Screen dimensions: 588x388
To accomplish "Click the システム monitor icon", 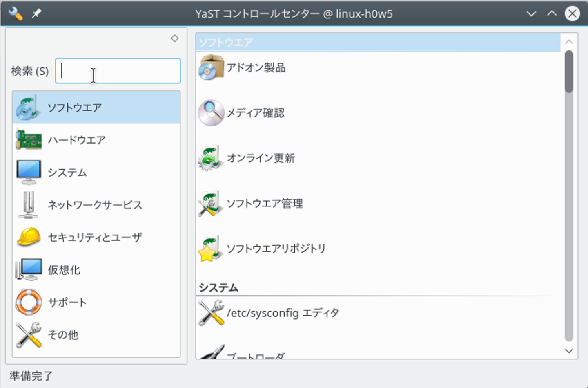I will [29, 172].
